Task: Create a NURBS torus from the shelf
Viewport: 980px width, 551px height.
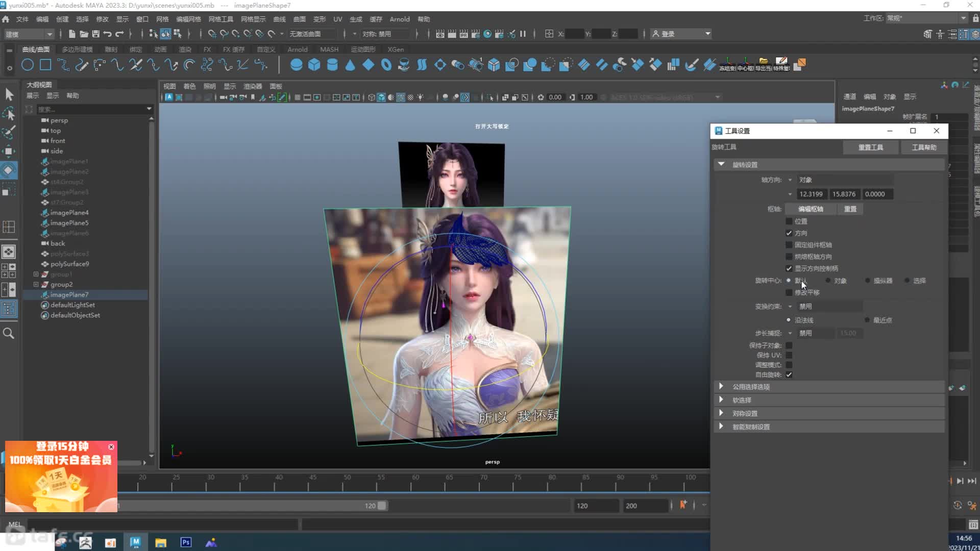Action: [x=386, y=65]
